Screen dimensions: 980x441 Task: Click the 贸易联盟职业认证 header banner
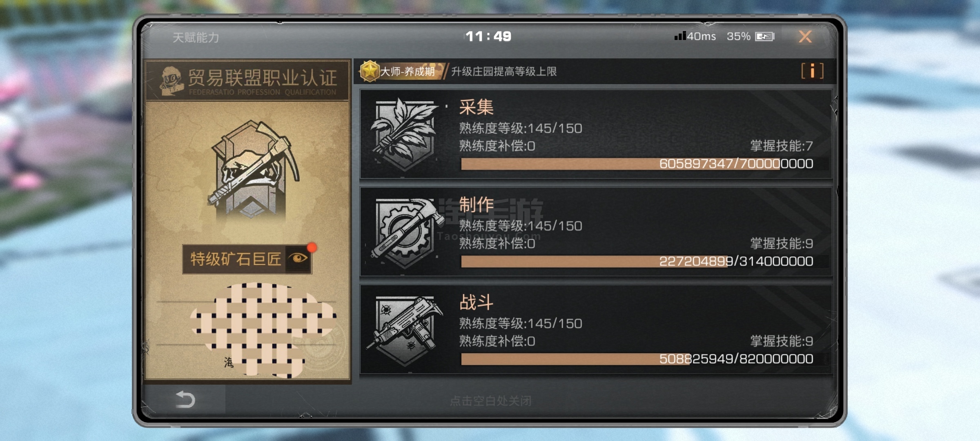coord(247,80)
